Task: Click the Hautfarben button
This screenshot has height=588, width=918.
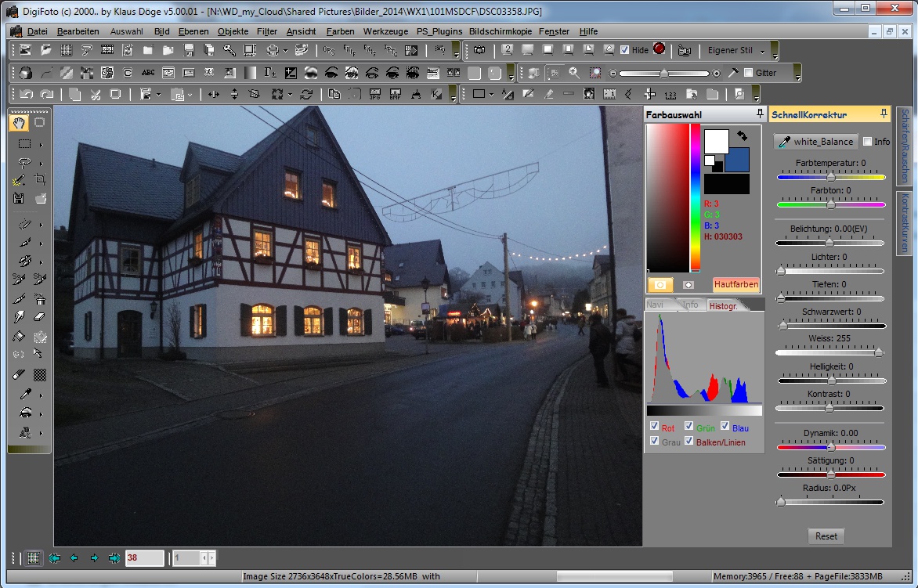Action: [x=735, y=284]
